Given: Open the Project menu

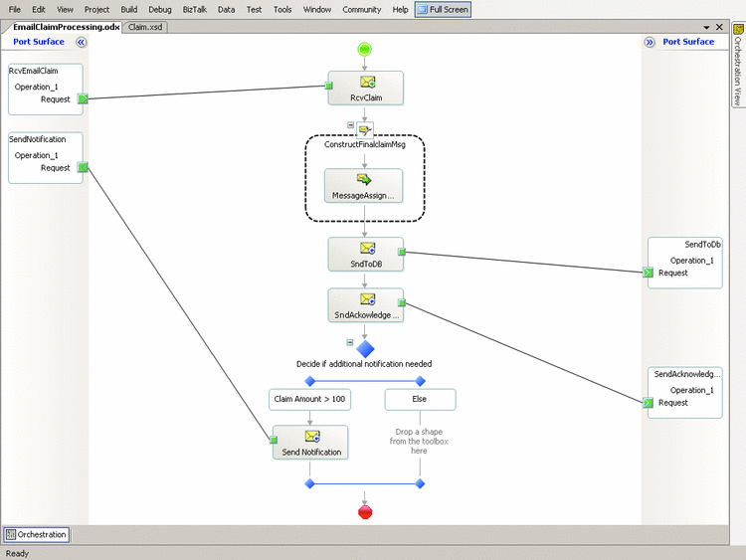Looking at the screenshot, I should 96,10.
